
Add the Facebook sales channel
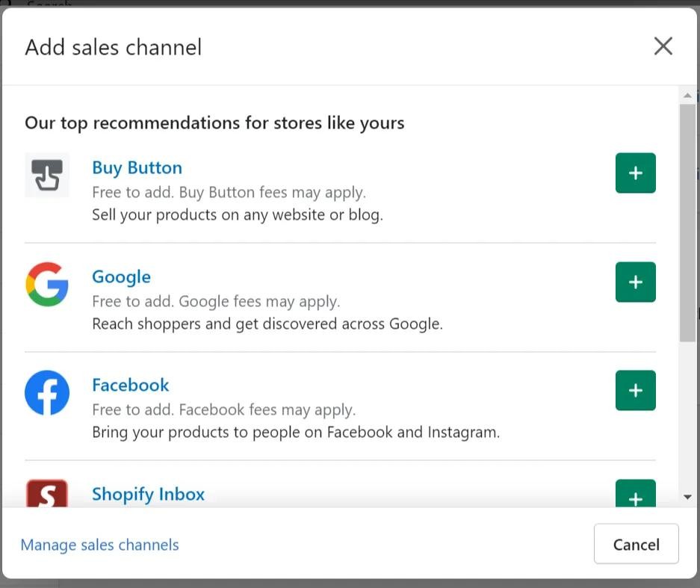tap(635, 390)
